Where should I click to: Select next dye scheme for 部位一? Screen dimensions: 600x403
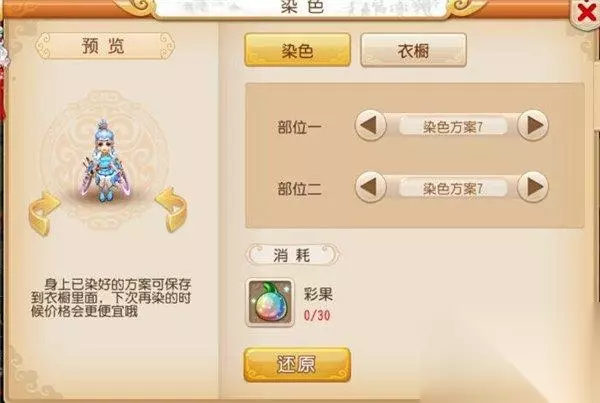click(x=533, y=125)
